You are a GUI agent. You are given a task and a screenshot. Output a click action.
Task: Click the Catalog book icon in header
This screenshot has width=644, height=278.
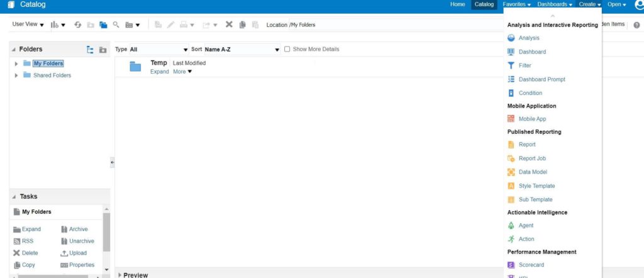(x=11, y=5)
